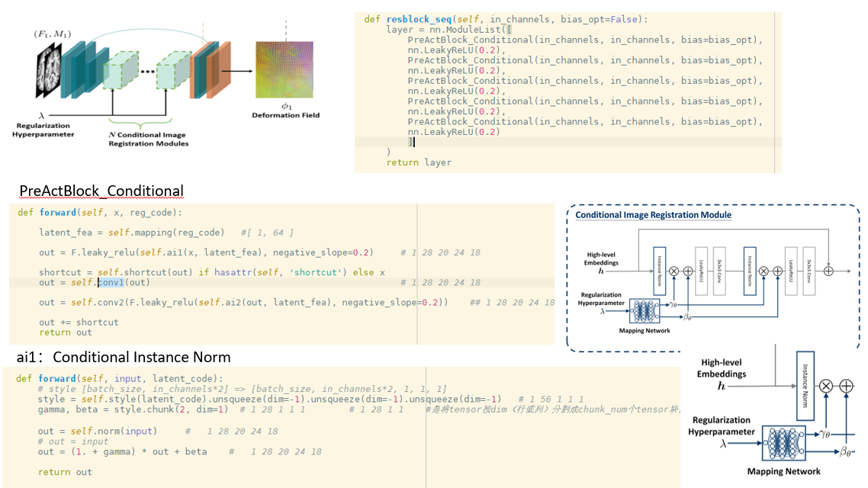Select the Mapping Network icon in the bottom-right diagram
Viewport: 868px width, 488px height.
click(x=784, y=443)
